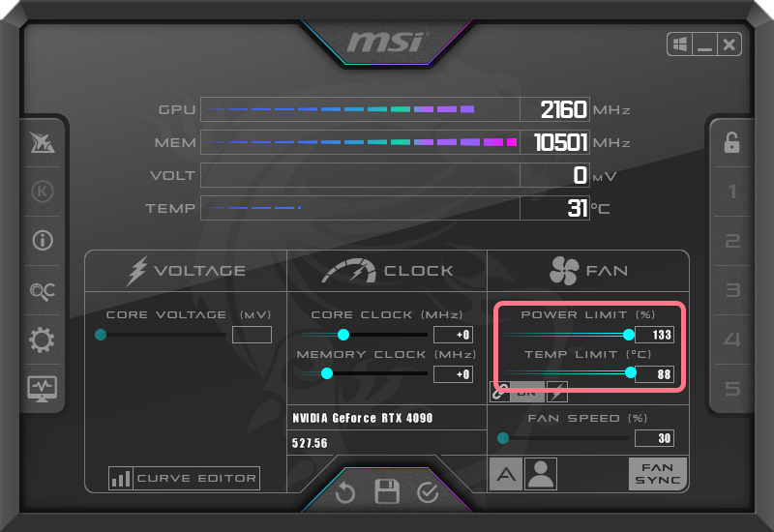Open settings with the gear icon
The height and width of the screenshot is (532, 774).
(42, 340)
